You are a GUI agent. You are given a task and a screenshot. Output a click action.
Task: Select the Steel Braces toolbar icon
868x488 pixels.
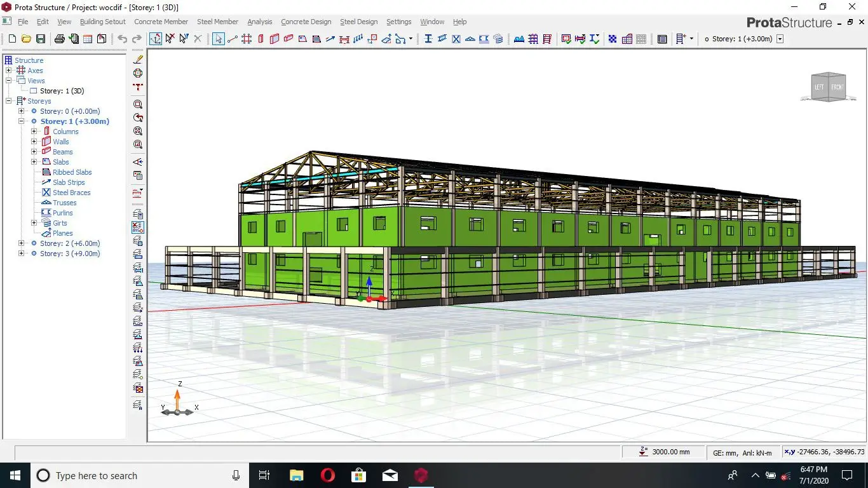tap(456, 39)
